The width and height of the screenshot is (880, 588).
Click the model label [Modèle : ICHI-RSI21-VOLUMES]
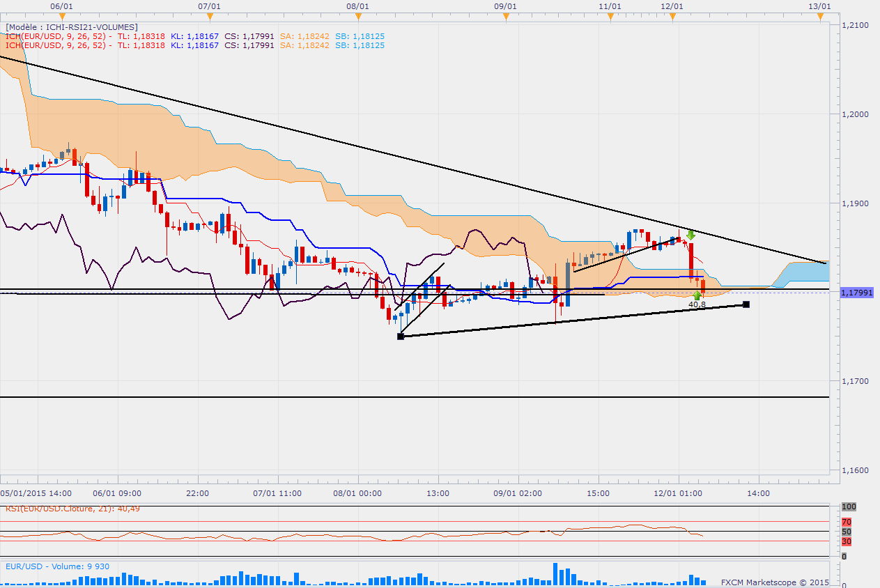coord(72,27)
